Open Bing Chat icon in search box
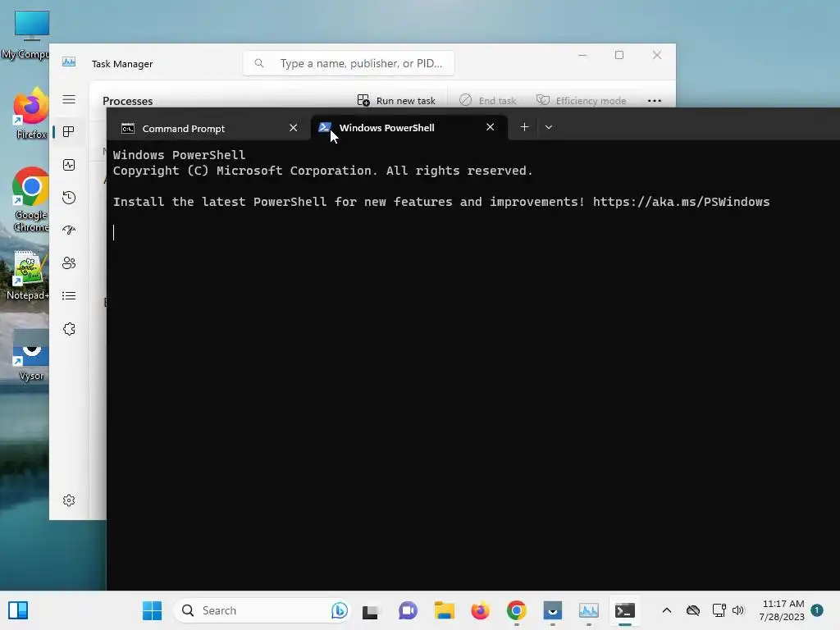840x630 pixels. pos(339,610)
